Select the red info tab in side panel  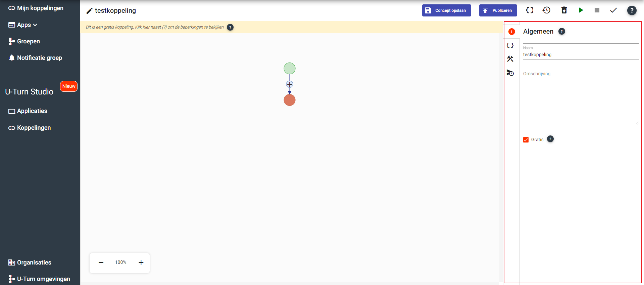[x=511, y=32]
